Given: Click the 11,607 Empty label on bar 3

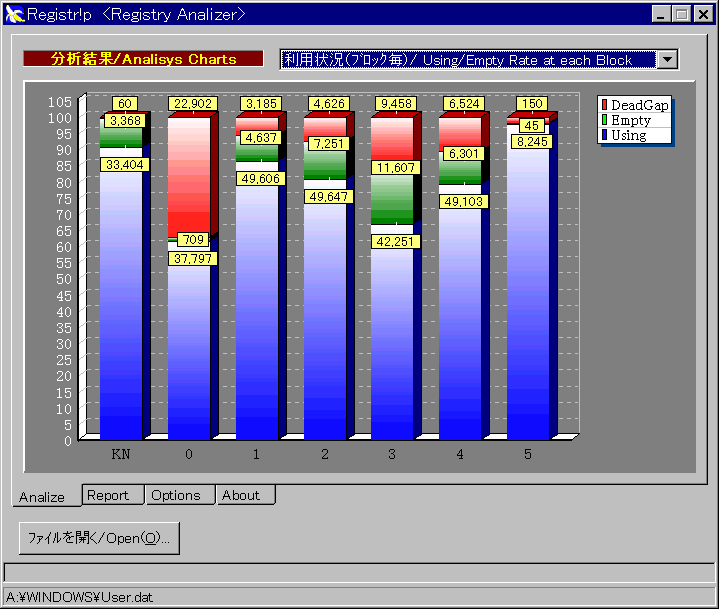Looking at the screenshot, I should (397, 168).
